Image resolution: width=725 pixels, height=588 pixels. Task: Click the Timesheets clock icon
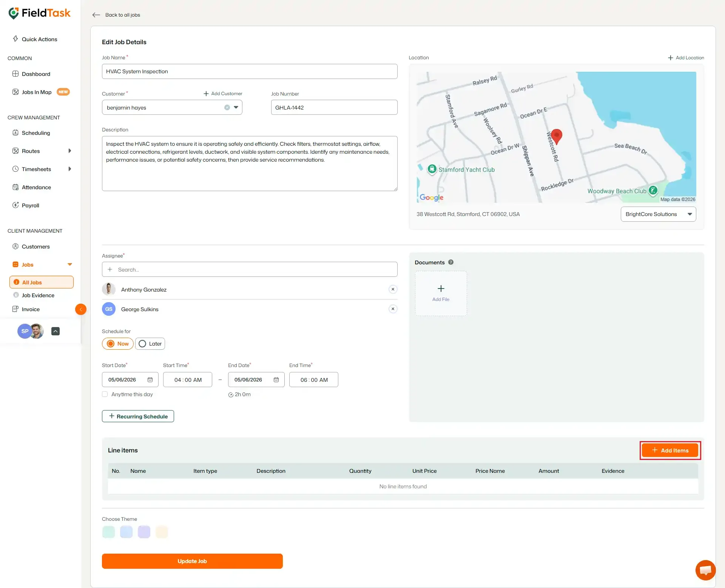click(x=15, y=169)
